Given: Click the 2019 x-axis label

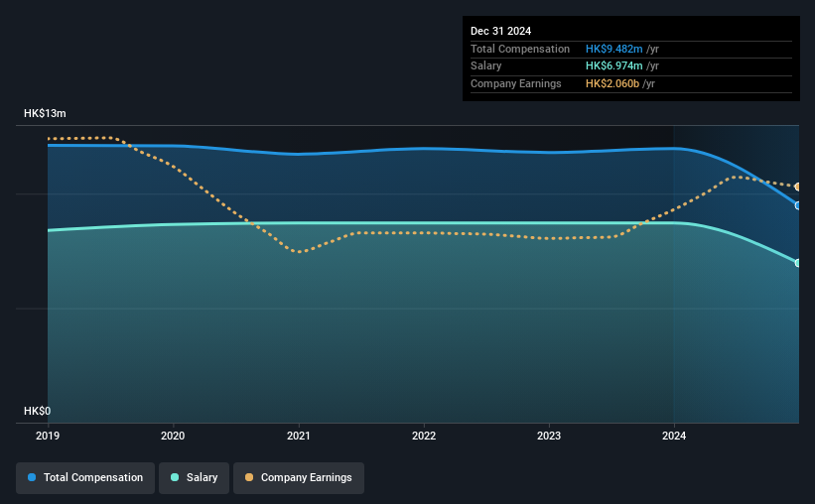Looking at the screenshot, I should pyautogui.click(x=48, y=436).
